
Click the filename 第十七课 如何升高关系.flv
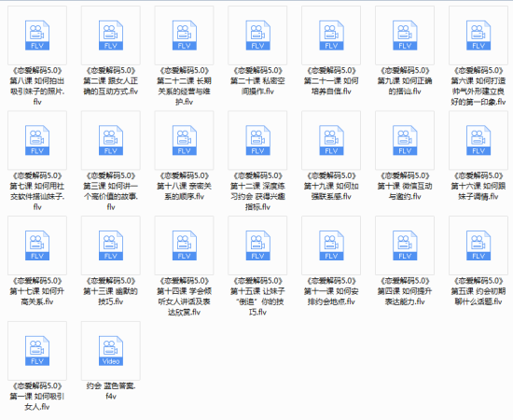37,291
